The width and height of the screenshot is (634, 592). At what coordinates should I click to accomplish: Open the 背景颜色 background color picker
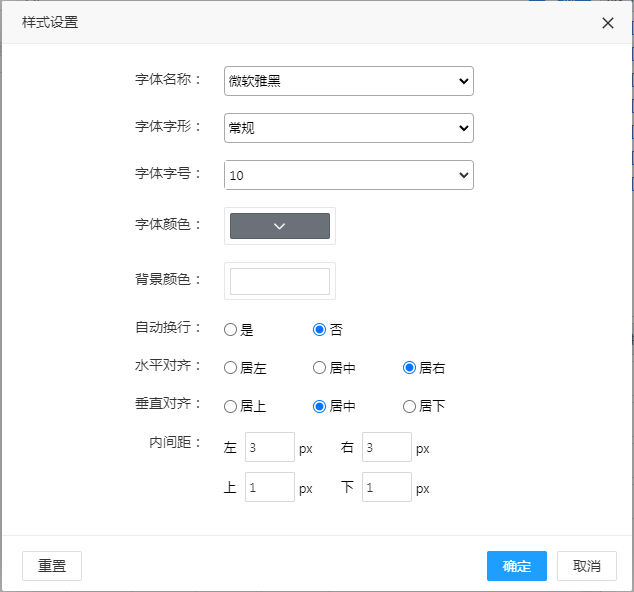(280, 282)
